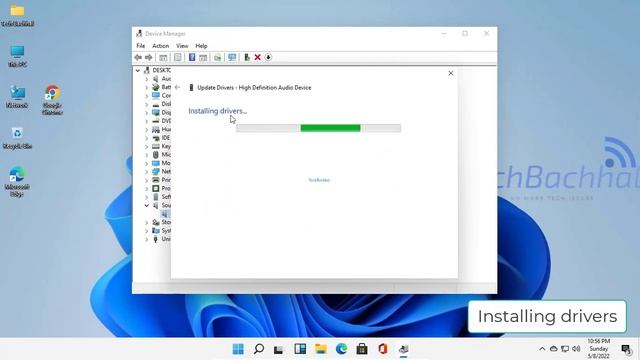Select the System devices tree item

click(161, 231)
